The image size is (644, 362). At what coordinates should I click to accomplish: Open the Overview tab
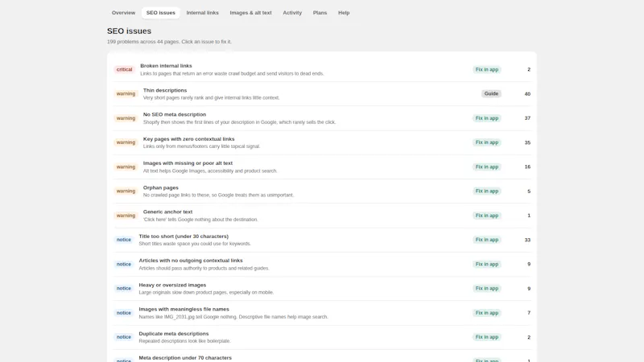click(x=123, y=13)
